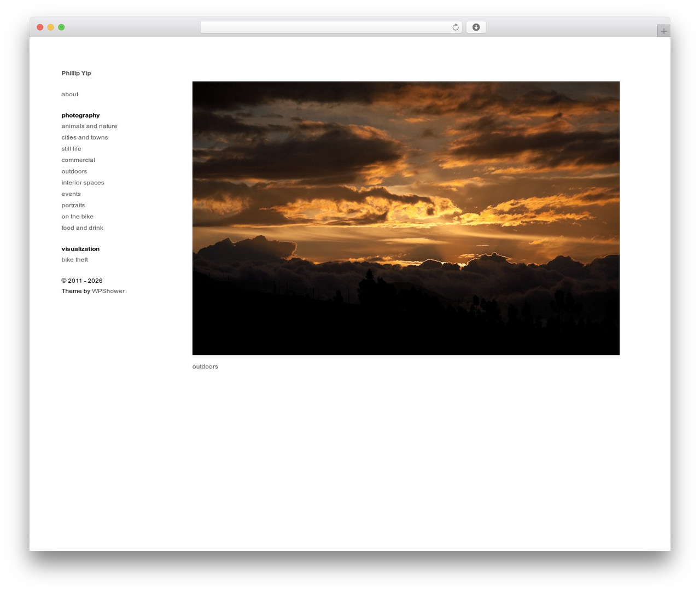View cities and towns gallery
The image size is (700, 593).
click(84, 137)
